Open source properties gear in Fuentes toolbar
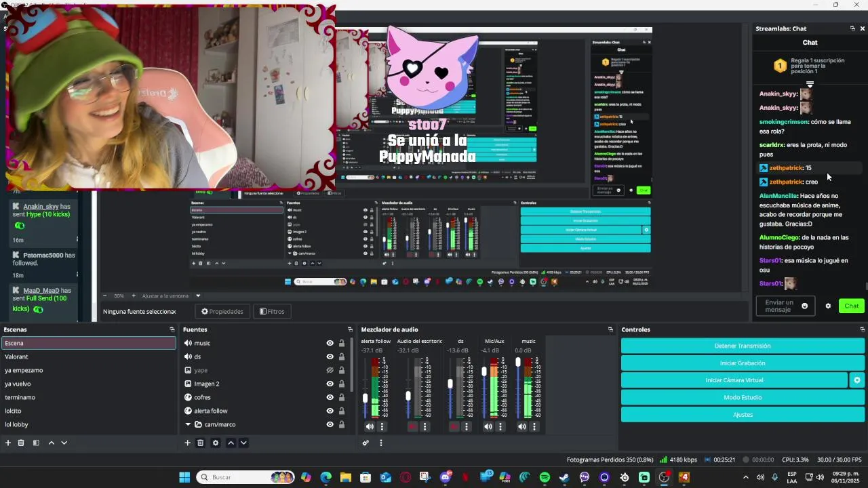The image size is (868, 488). (216, 443)
